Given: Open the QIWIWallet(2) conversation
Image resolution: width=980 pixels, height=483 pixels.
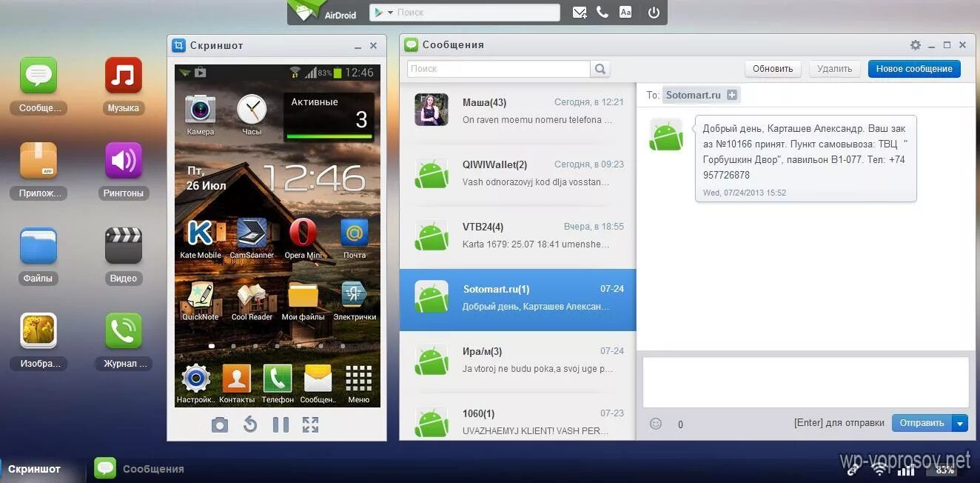Looking at the screenshot, I should pyautogui.click(x=517, y=176).
